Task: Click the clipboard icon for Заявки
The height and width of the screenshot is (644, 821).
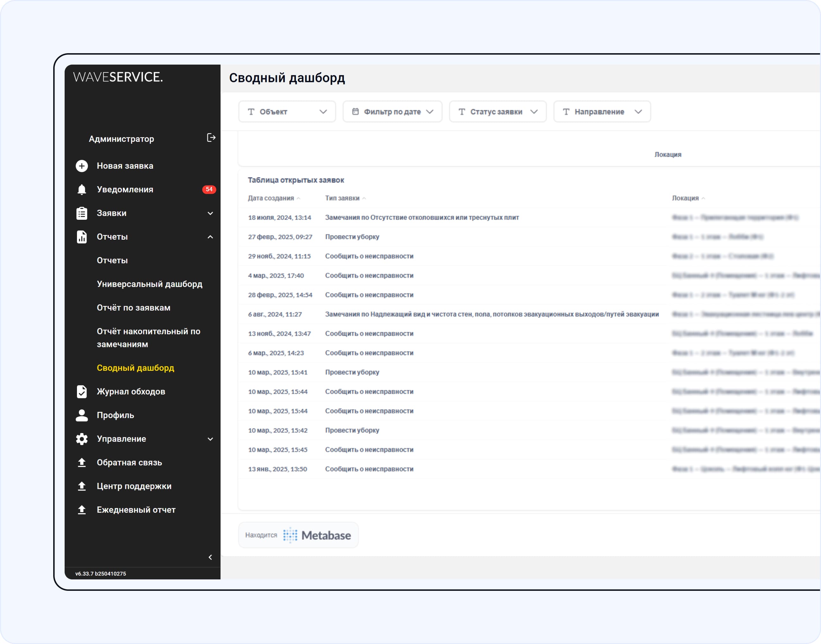Action: [x=82, y=213]
